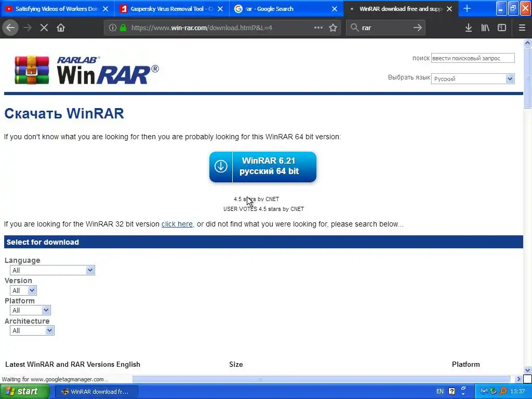Open the language selector set to Русский
The height and width of the screenshot is (399, 532).
[473, 79]
